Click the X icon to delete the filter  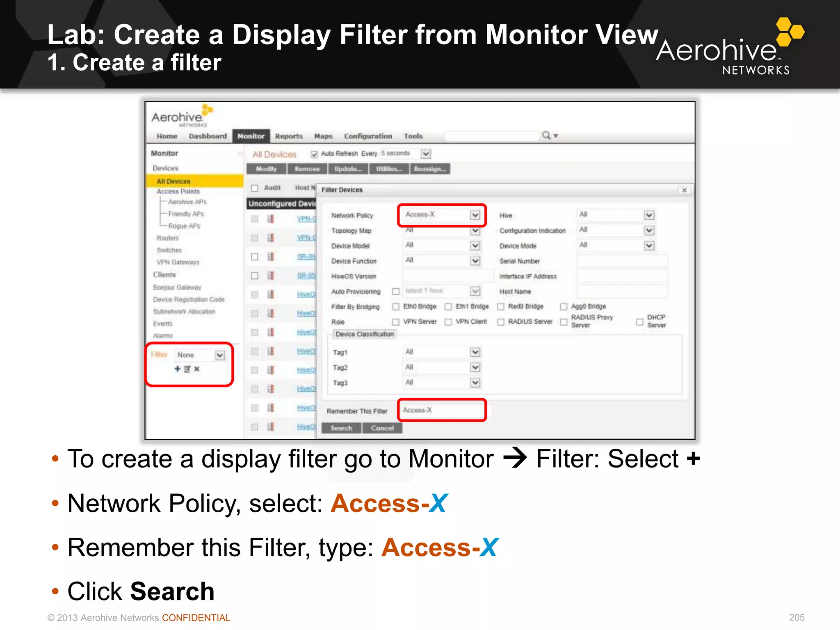(x=197, y=369)
